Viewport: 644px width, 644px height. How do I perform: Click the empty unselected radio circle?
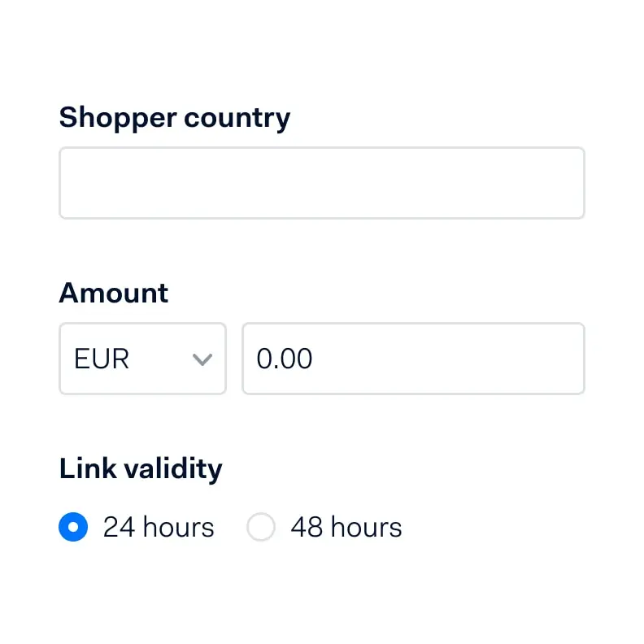(x=261, y=527)
